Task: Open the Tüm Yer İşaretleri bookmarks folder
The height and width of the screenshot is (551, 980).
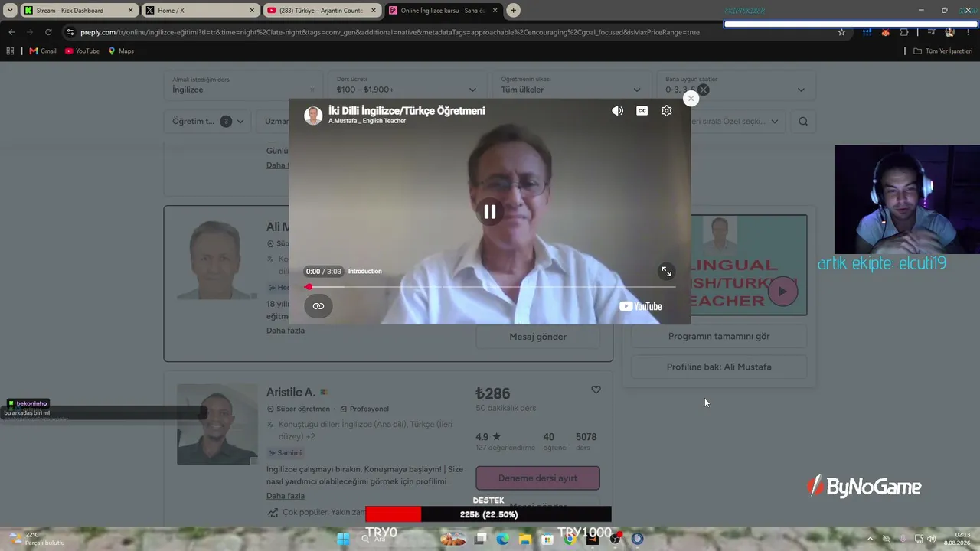Action: pos(942,51)
